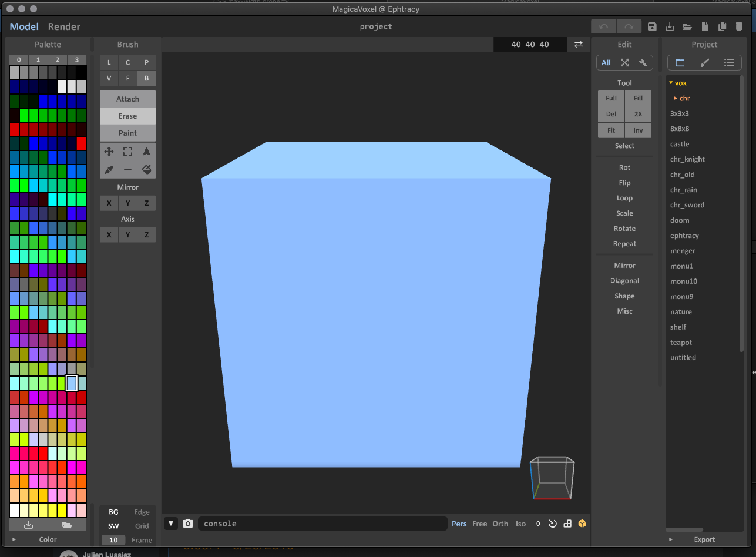Click the screenshot camera icon near the console
756x557 pixels.
pyautogui.click(x=188, y=523)
